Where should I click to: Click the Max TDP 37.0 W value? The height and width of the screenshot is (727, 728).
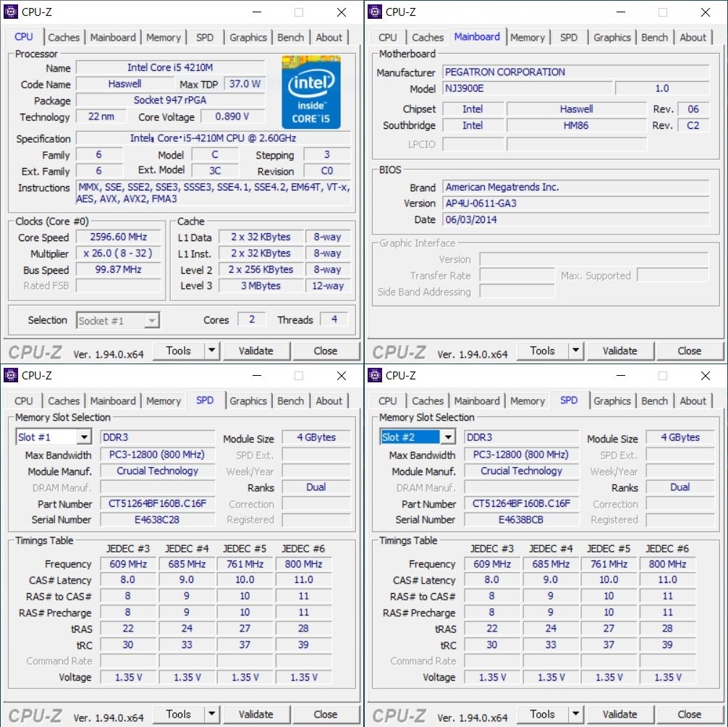click(x=245, y=83)
